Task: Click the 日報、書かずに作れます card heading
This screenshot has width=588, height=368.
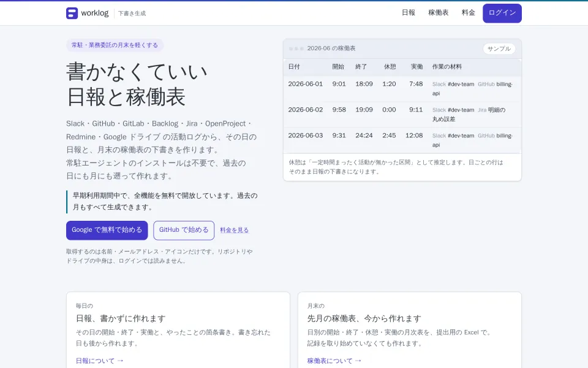Action: point(121,319)
